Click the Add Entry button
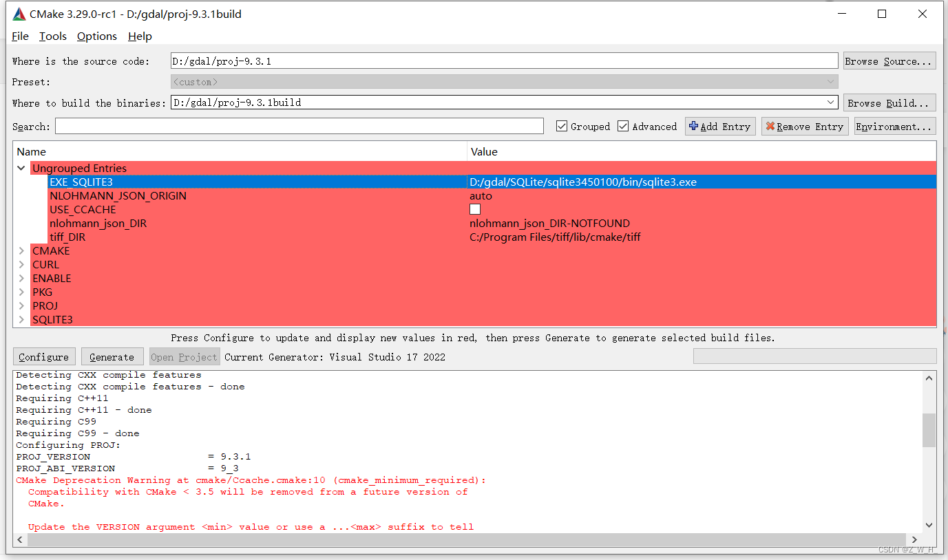The width and height of the screenshot is (948, 560). pyautogui.click(x=720, y=127)
